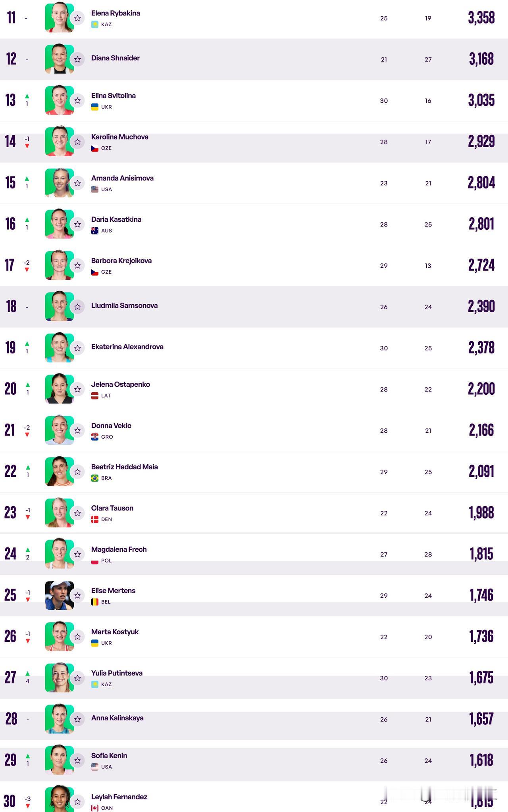Star Elina Svitolina as favorite
508x812 pixels.
[77, 101]
